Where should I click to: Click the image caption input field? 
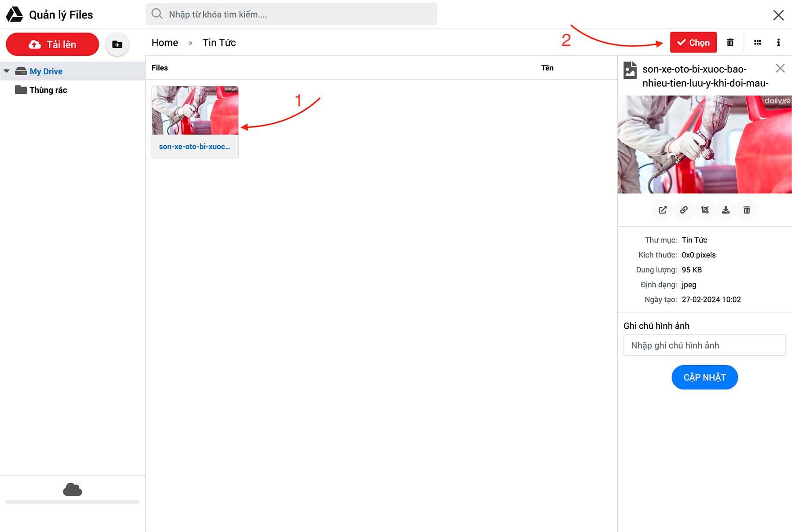[704, 345]
